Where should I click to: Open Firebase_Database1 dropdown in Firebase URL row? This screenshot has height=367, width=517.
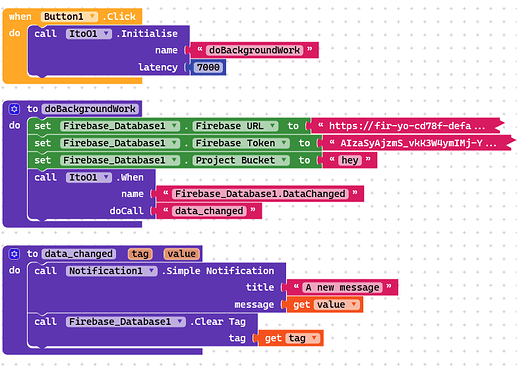[120, 126]
